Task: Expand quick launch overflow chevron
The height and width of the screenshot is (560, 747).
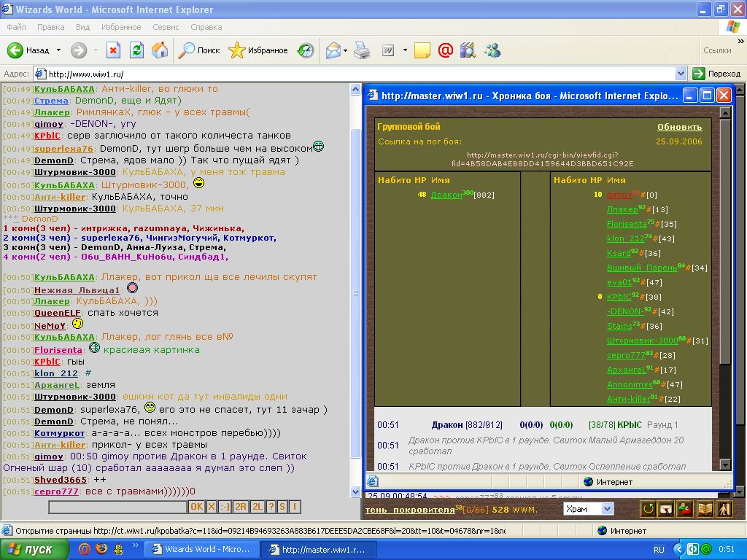Action: pos(135,545)
